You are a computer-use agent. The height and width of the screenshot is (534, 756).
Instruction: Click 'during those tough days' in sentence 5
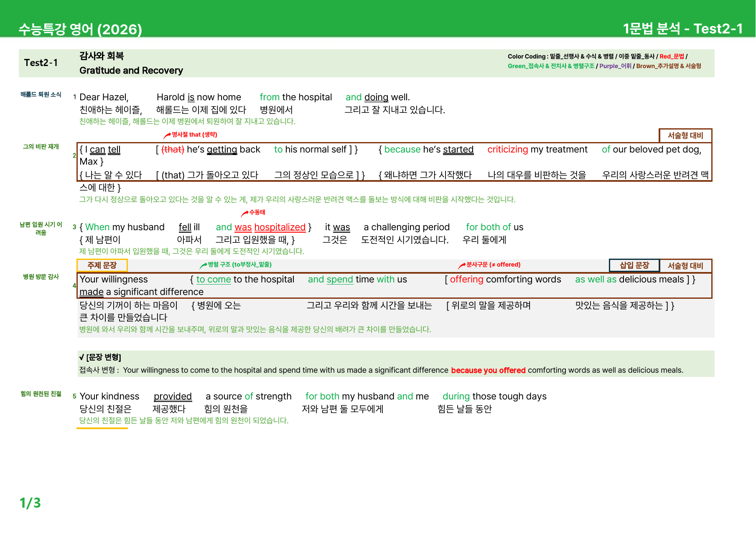(x=494, y=396)
